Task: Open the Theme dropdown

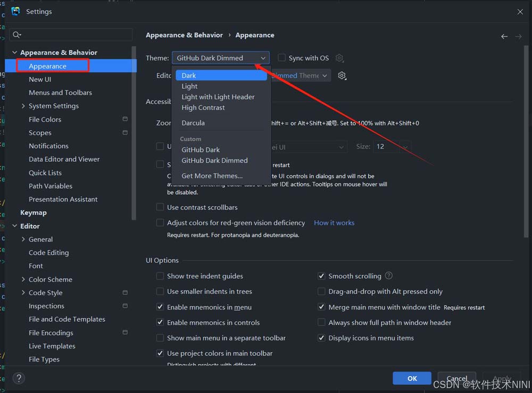Action: [220, 58]
